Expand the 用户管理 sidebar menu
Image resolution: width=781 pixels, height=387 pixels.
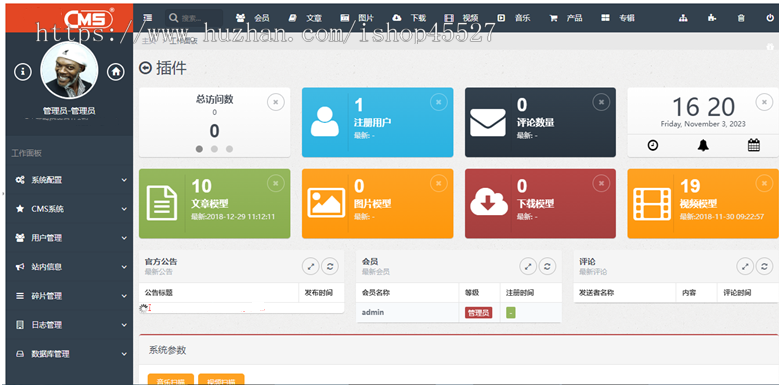(x=69, y=238)
